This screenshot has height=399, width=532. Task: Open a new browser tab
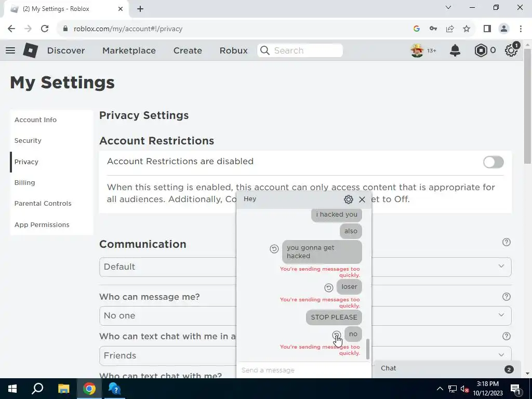140,9
